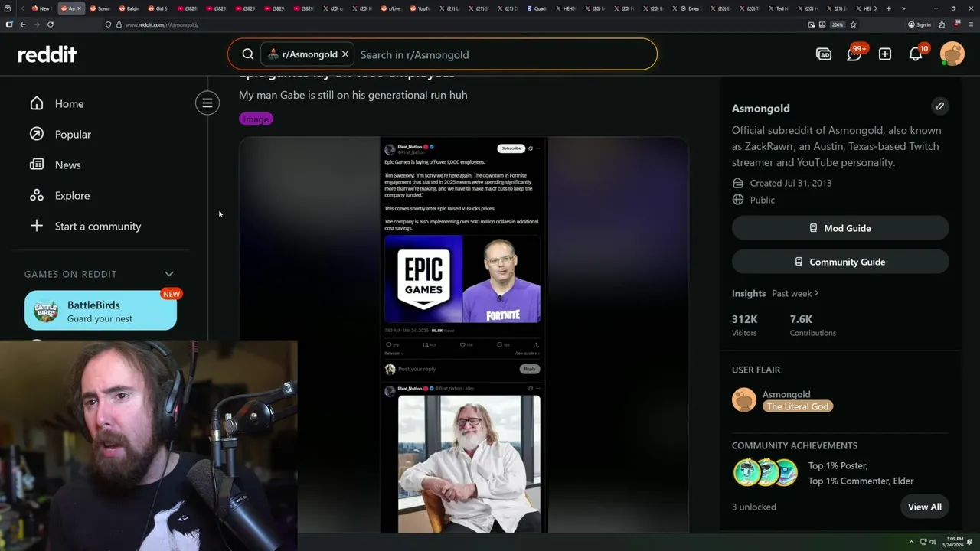Reload the page

pyautogui.click(x=51, y=24)
